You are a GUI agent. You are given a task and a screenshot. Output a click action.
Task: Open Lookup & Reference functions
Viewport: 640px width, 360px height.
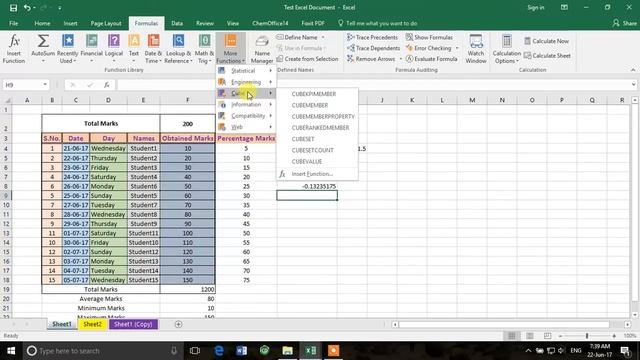[x=178, y=49]
